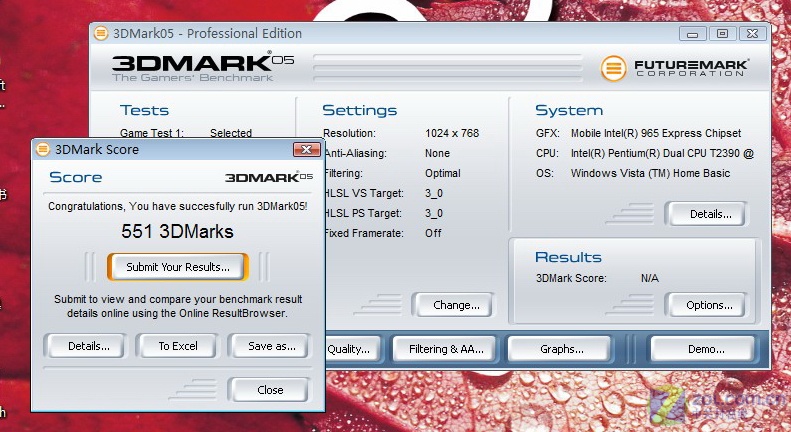Export score with To Excel button
This screenshot has width=791, height=432.
177,346
